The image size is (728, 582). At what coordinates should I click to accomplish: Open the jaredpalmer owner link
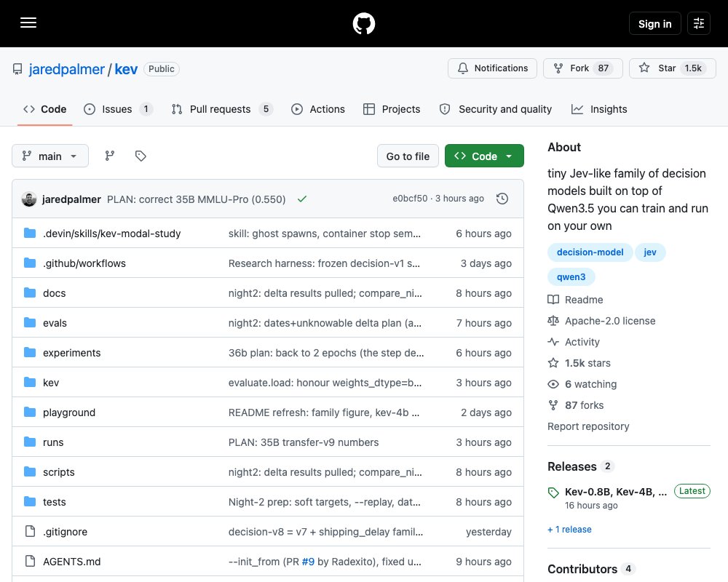pos(66,69)
